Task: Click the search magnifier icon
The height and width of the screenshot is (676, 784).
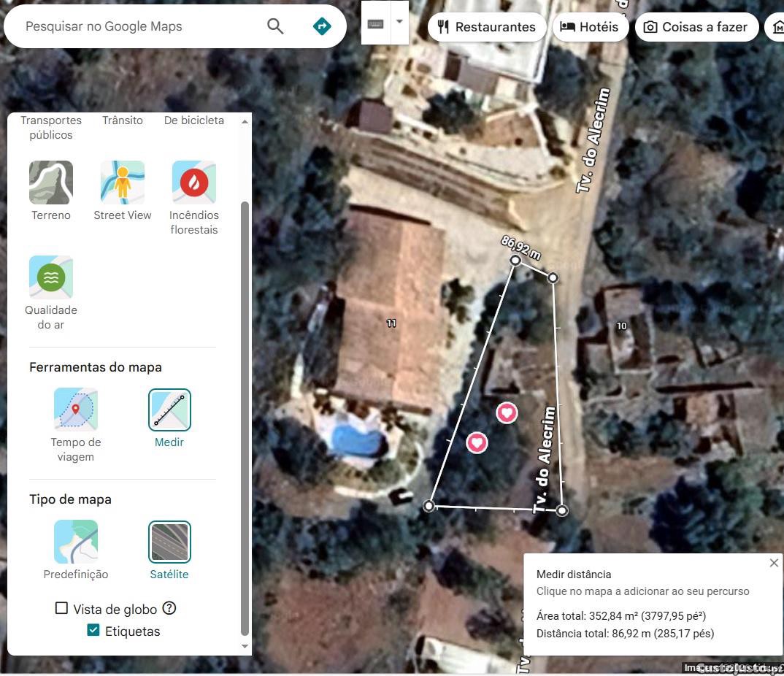Action: (275, 26)
